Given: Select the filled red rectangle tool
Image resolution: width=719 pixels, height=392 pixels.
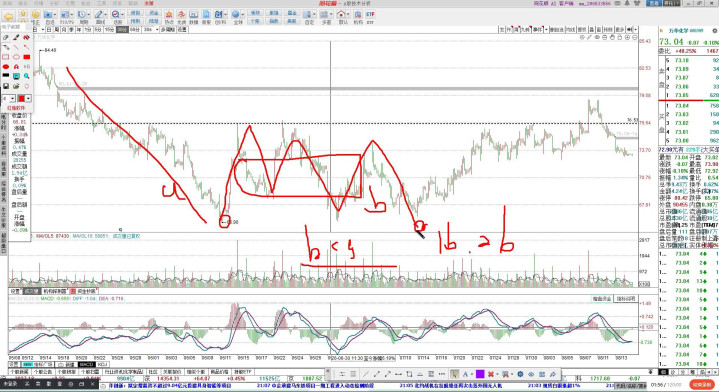Looking at the screenshot, I should click(27, 57).
